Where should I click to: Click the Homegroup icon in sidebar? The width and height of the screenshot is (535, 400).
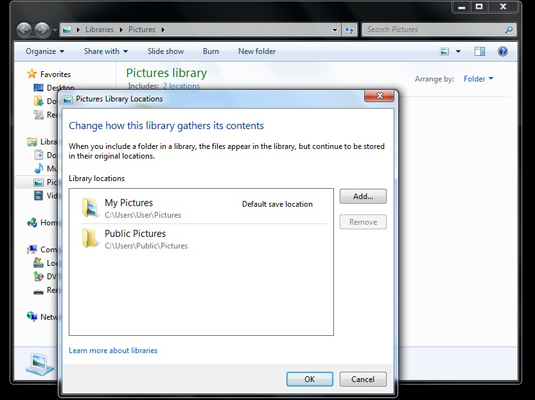click(32, 223)
